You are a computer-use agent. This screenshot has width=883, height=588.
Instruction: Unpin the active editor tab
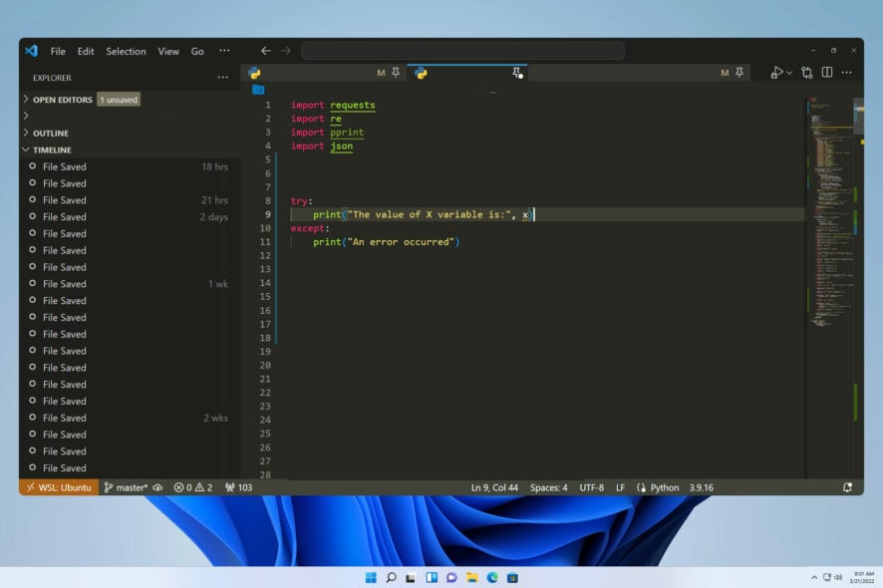[x=517, y=74]
